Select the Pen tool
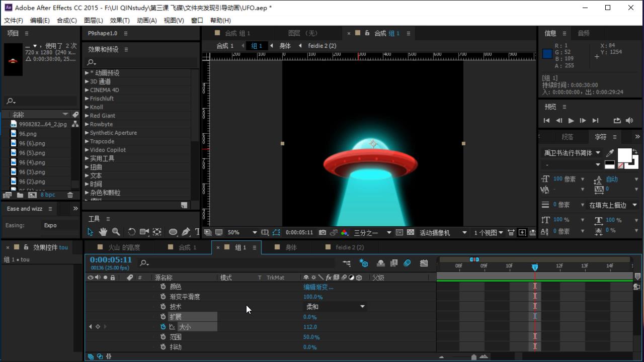This screenshot has width=644, height=362. point(186,232)
